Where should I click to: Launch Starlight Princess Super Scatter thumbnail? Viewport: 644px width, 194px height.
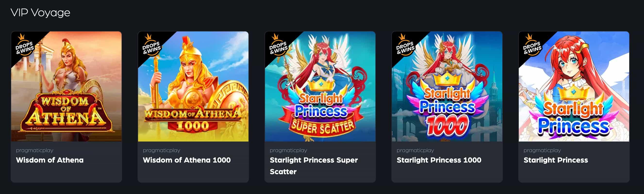click(x=320, y=86)
